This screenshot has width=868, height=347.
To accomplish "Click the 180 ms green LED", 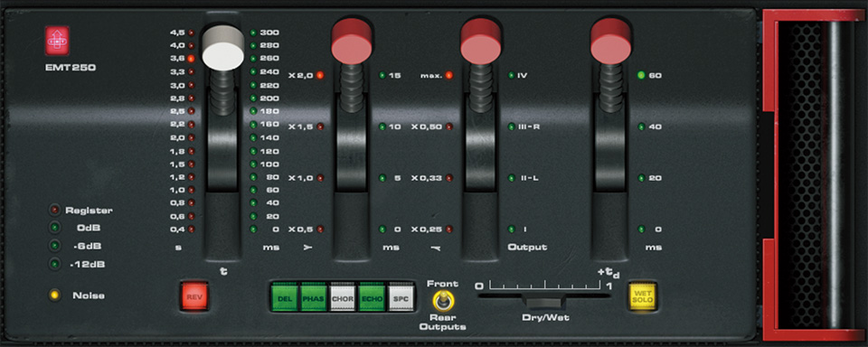I will (x=253, y=111).
